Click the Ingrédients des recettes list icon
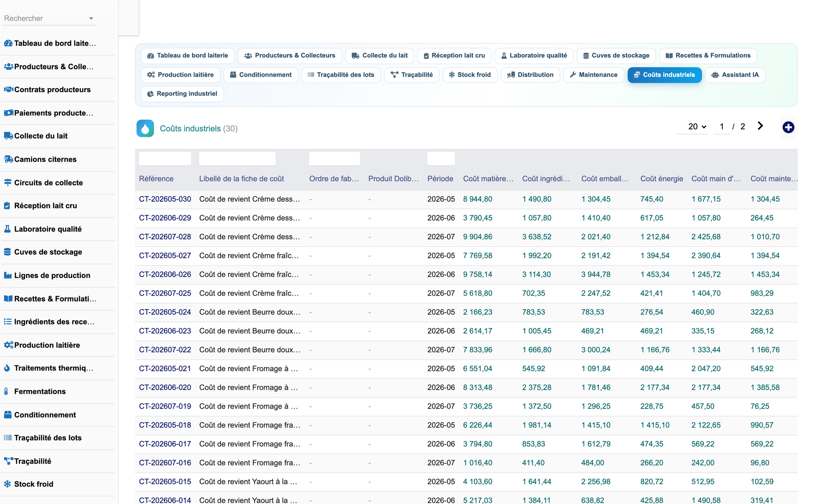 tap(8, 321)
